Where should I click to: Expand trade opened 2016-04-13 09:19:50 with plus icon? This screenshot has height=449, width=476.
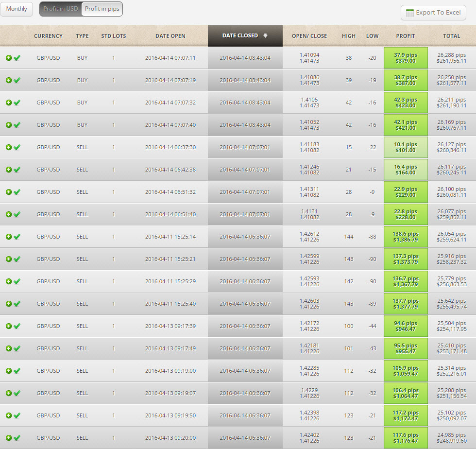coord(9,415)
